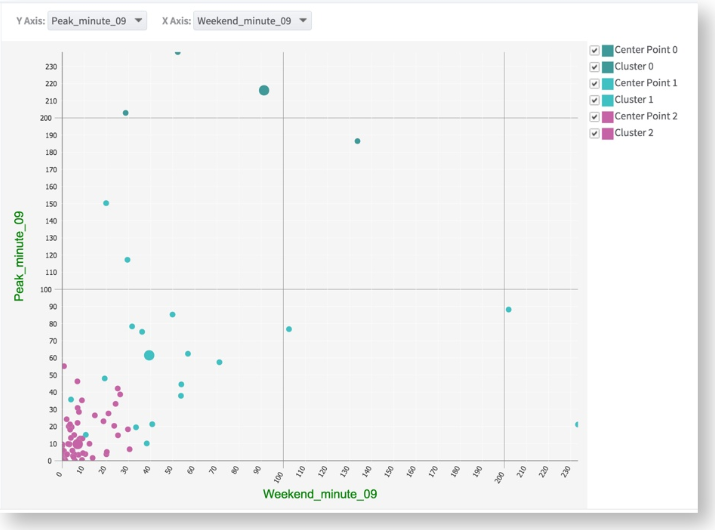The width and height of the screenshot is (715, 530).
Task: Click the Center Point 1 legend label
Action: pos(646,83)
